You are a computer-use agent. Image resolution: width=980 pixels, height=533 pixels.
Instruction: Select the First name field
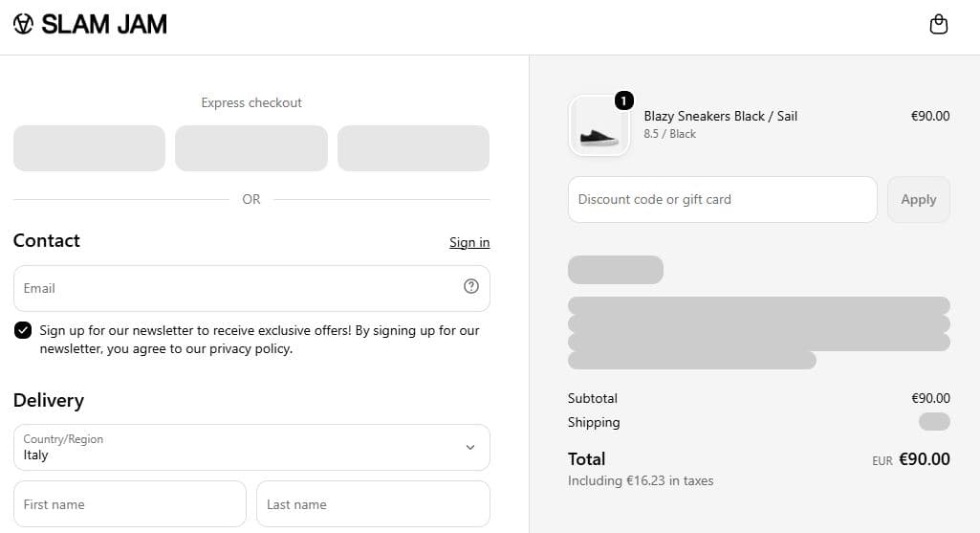[x=130, y=504]
